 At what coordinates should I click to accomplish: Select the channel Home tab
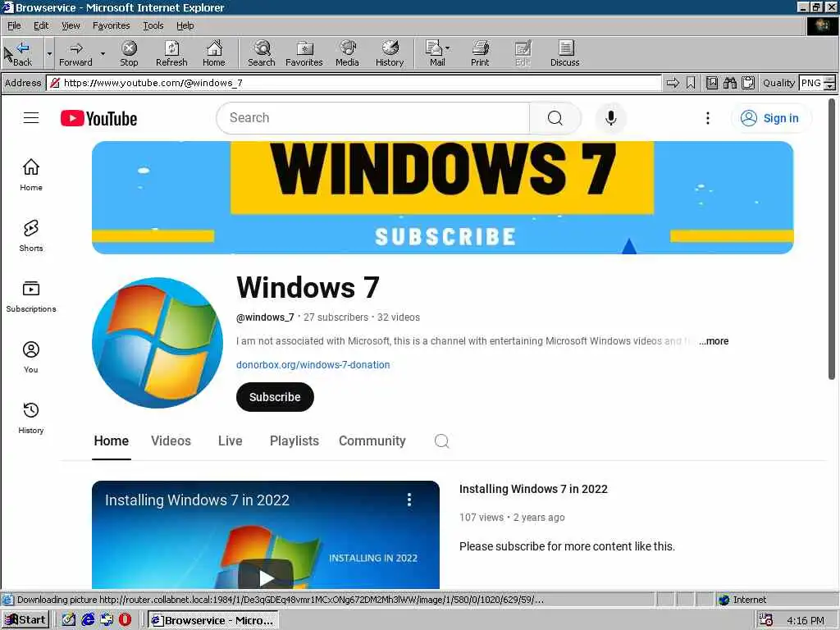(x=112, y=441)
